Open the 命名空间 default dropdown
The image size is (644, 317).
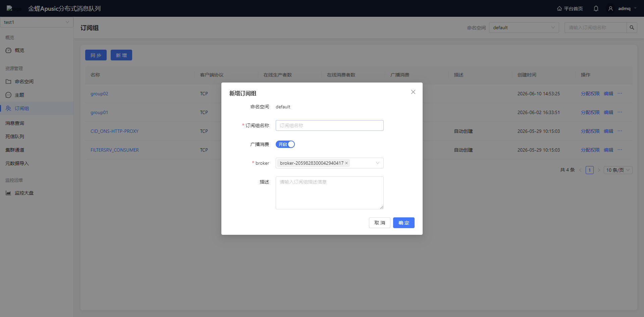tap(524, 28)
